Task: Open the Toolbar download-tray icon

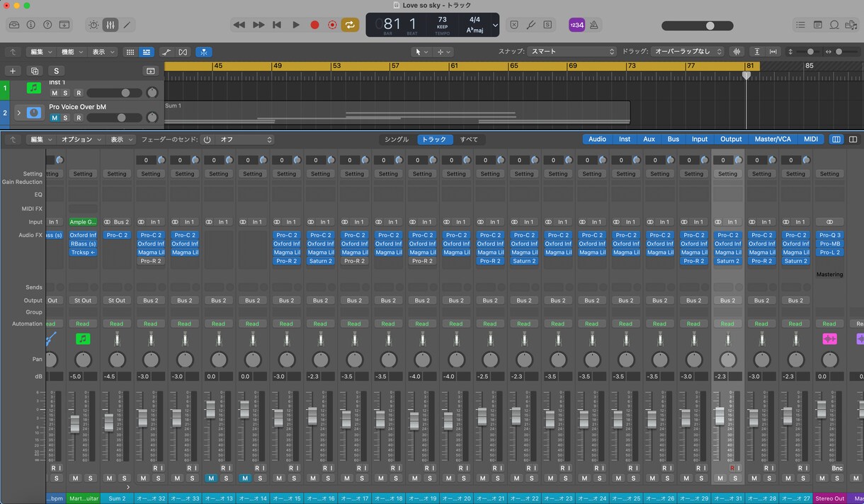Action: pos(64,25)
